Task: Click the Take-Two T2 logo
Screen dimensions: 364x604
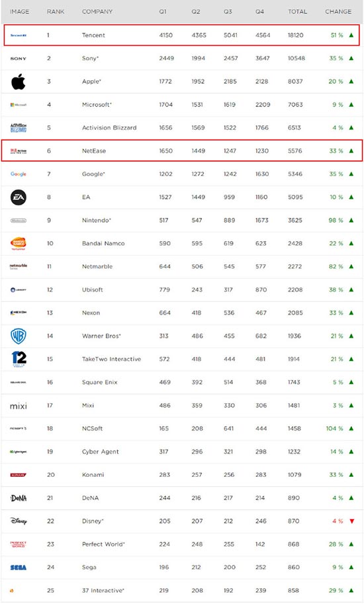Action: click(x=19, y=359)
